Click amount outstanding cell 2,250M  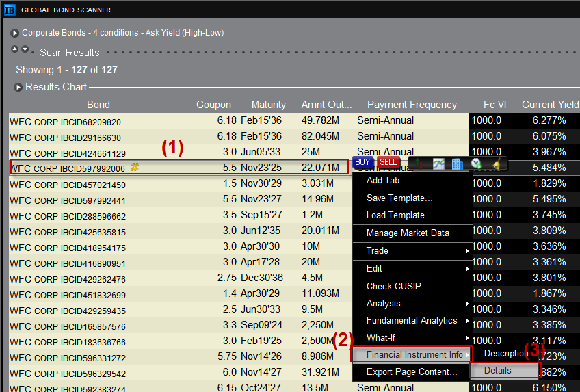318,325
